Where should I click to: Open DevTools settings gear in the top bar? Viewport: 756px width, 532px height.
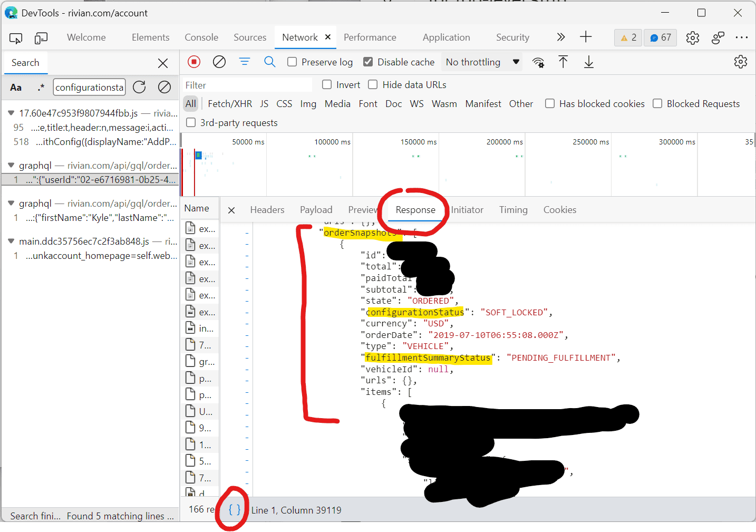[x=693, y=37]
